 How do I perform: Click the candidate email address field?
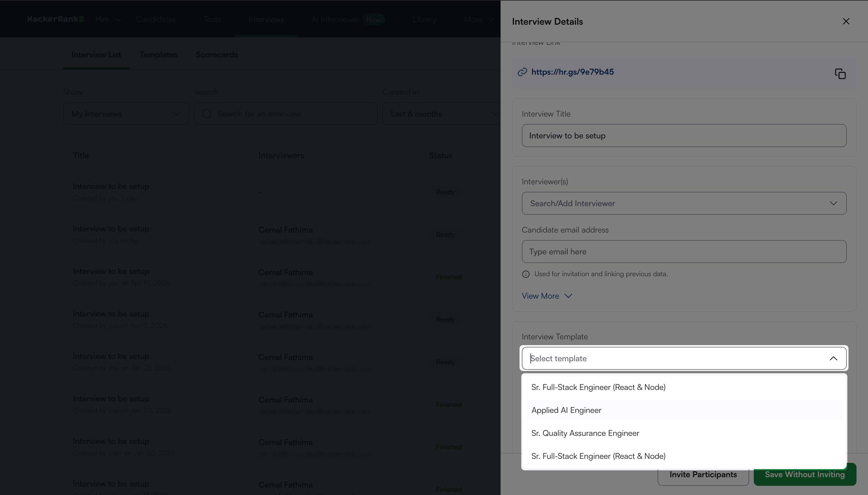click(684, 252)
